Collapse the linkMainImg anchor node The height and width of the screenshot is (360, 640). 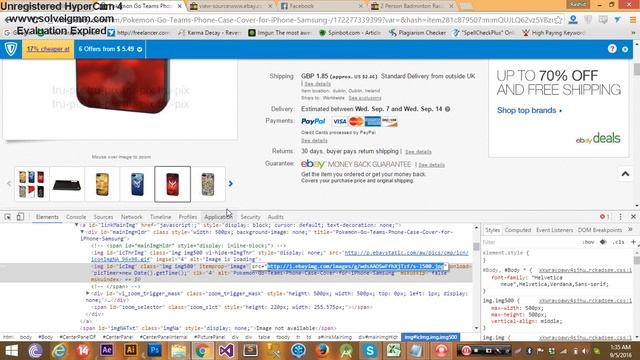click(76, 225)
